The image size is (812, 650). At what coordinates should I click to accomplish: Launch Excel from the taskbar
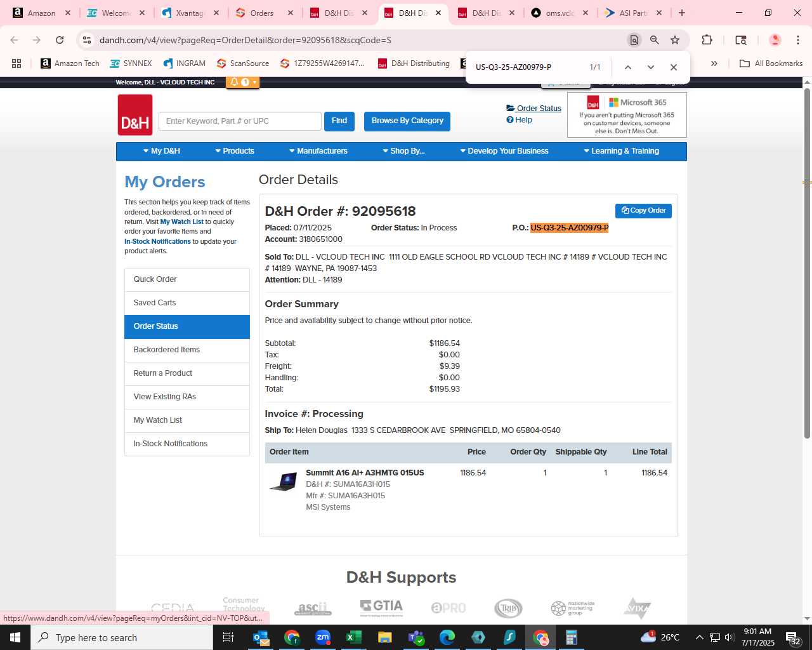point(354,637)
